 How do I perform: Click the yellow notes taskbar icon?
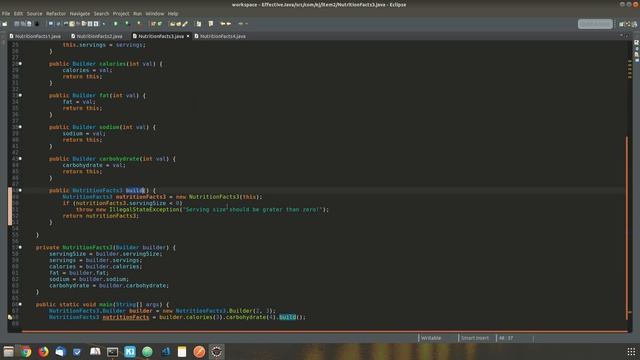[182, 351]
